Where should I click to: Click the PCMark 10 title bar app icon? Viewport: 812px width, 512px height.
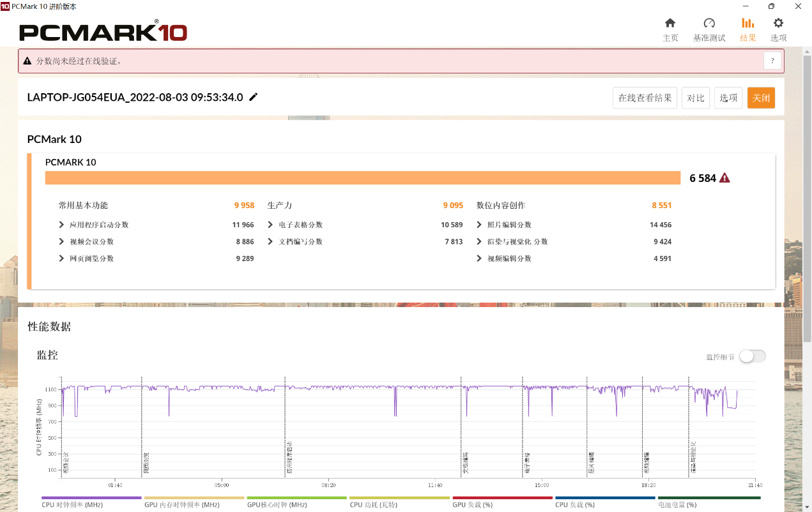pyautogui.click(x=5, y=6)
